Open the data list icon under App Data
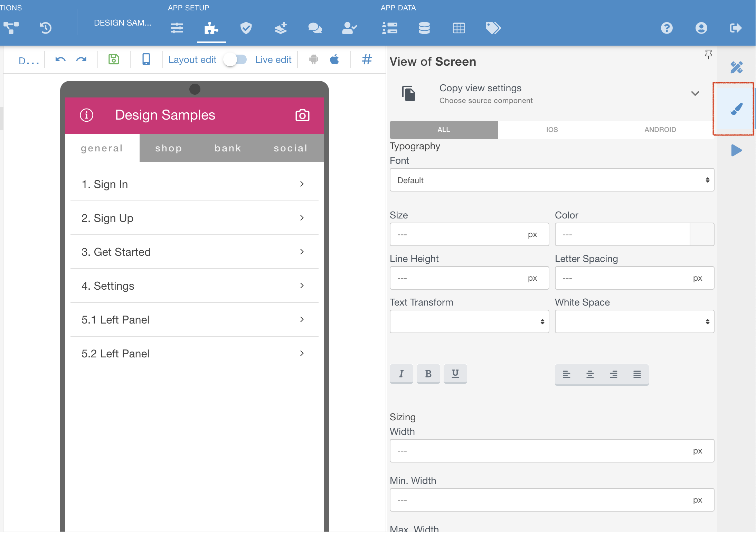 (390, 28)
